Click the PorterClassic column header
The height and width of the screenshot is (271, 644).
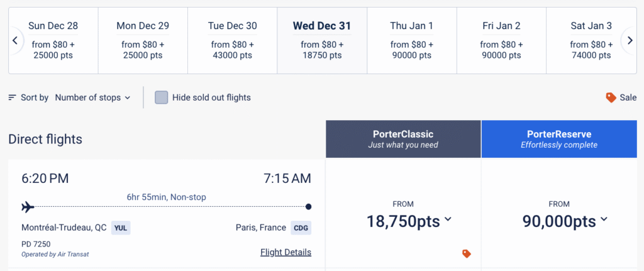click(403, 139)
